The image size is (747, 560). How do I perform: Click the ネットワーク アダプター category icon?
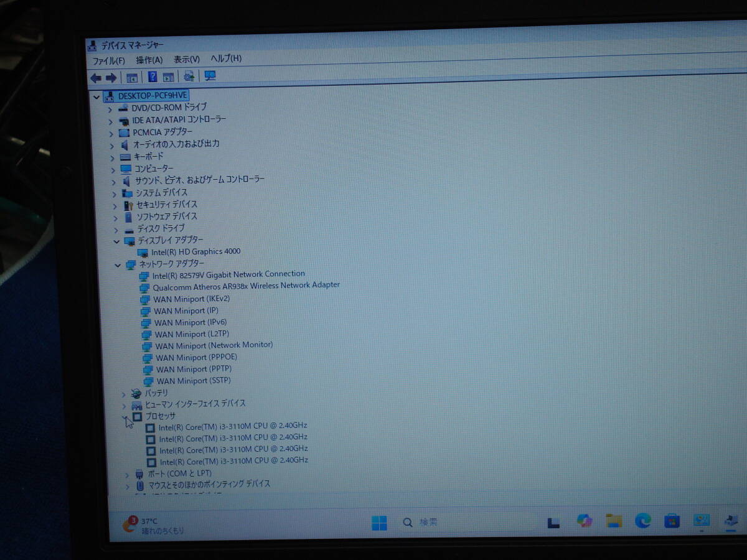click(131, 264)
